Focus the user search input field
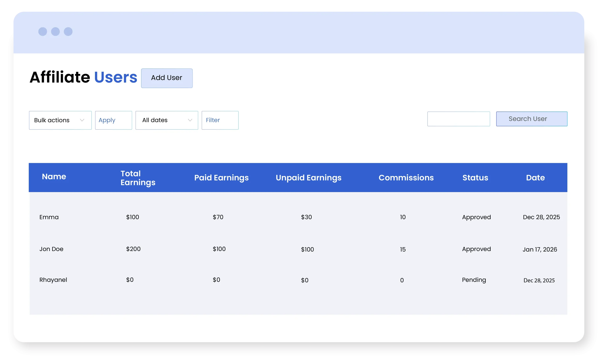 (x=458, y=119)
